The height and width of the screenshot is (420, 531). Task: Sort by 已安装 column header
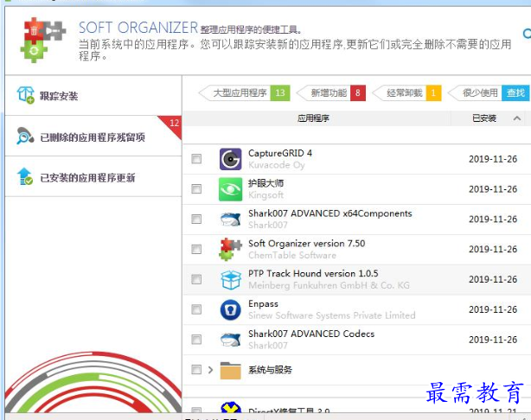pyautogui.click(x=484, y=118)
